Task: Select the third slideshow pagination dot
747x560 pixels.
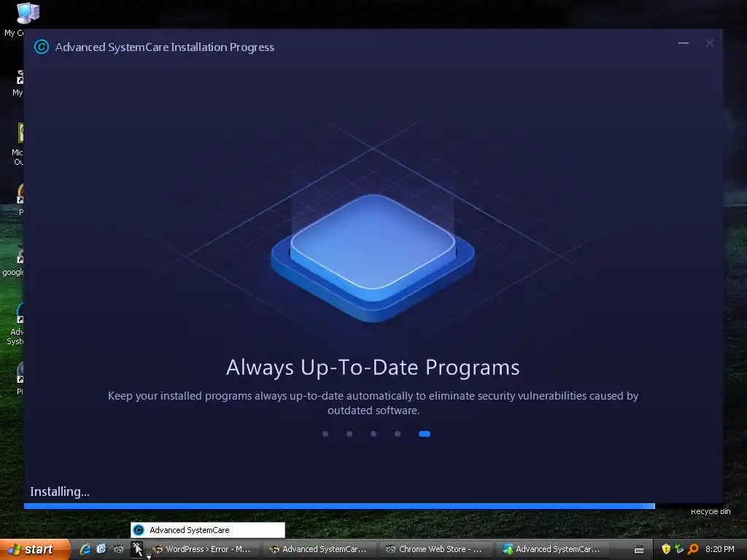Action: click(x=373, y=434)
